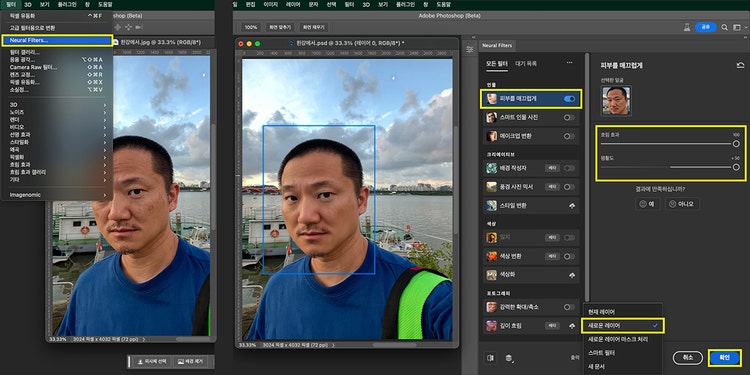The width and height of the screenshot is (750, 375).
Task: Expand the 선명 효과 submenu
Action: click(x=56, y=134)
